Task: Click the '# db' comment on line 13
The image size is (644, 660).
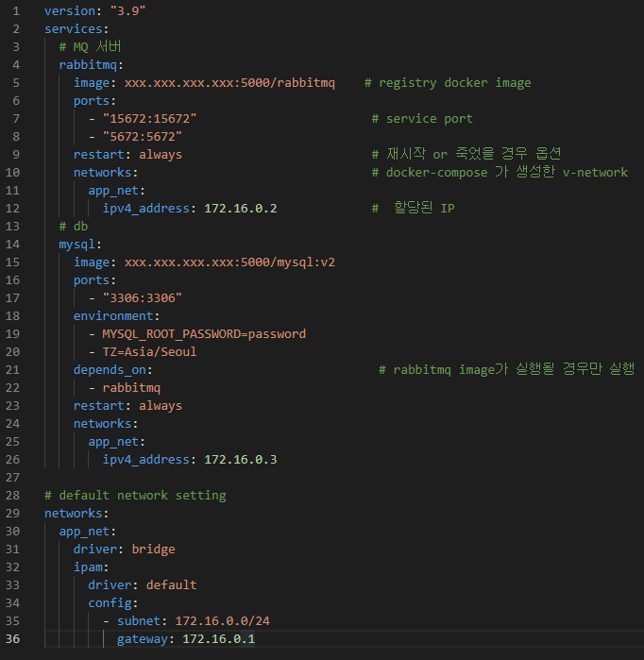Action: pyautogui.click(x=74, y=227)
